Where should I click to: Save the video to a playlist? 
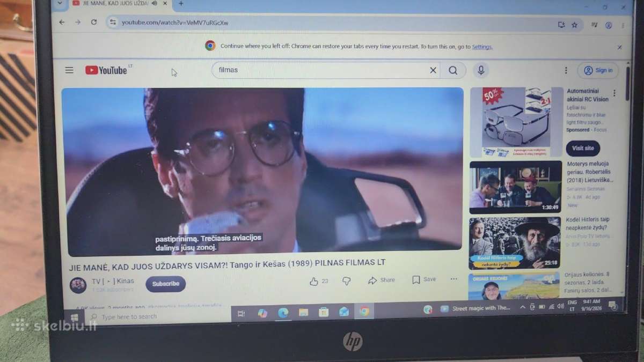pyautogui.click(x=424, y=279)
